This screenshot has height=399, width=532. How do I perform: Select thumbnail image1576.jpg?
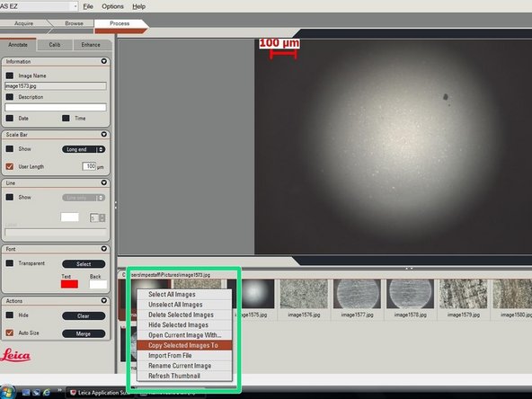pyautogui.click(x=304, y=294)
